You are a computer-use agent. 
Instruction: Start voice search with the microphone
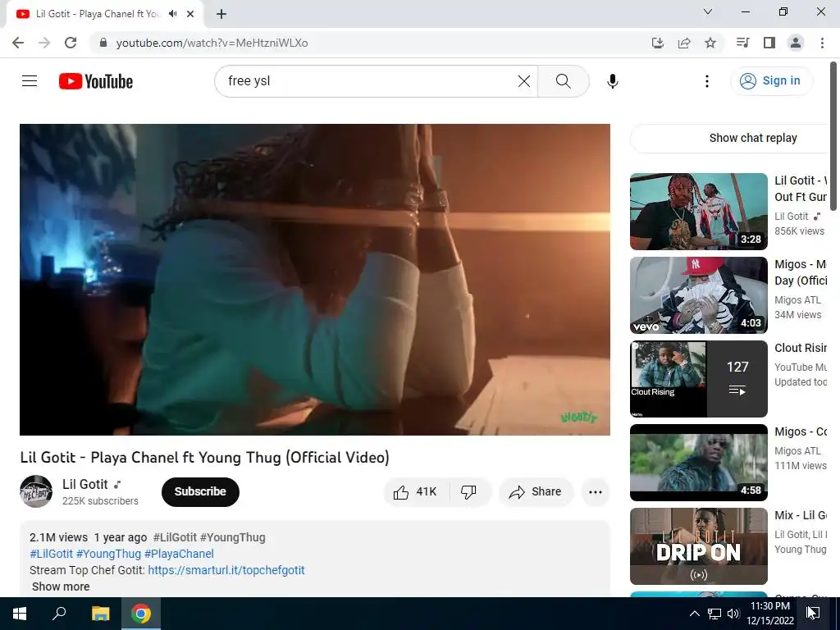pos(612,81)
